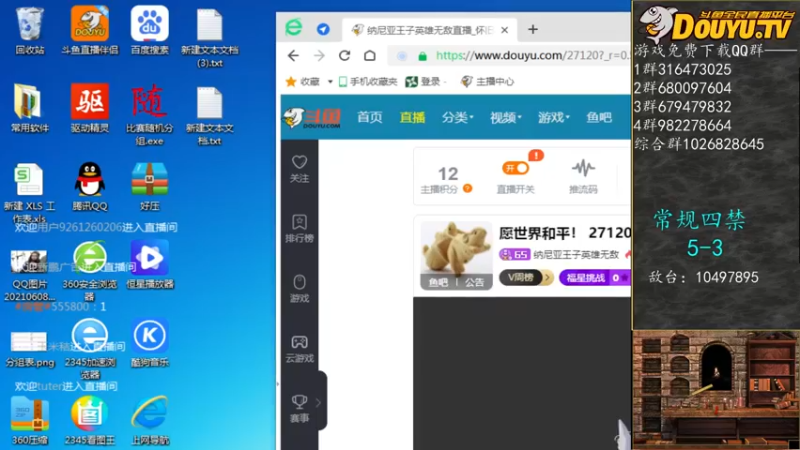Open 鱼吧 in the Douyu navigation bar
The image size is (800, 450).
(x=599, y=117)
